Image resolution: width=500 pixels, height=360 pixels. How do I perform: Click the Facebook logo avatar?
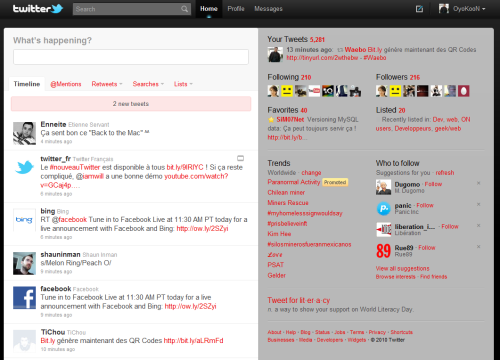(24, 298)
